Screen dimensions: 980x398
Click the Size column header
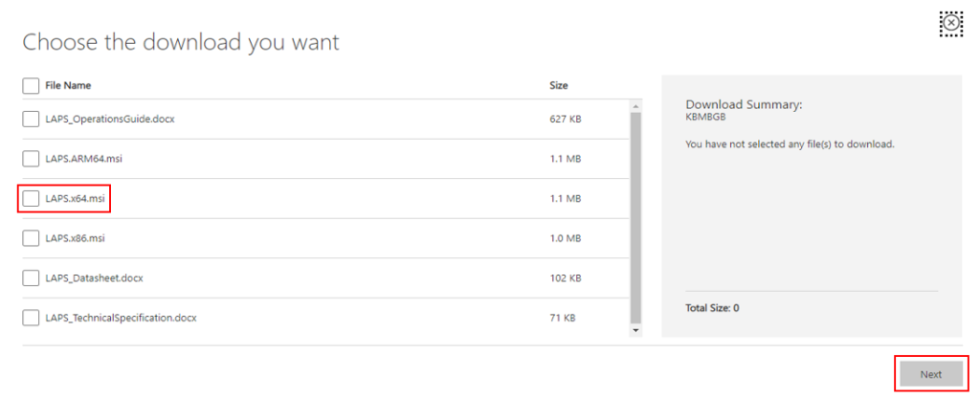(559, 86)
